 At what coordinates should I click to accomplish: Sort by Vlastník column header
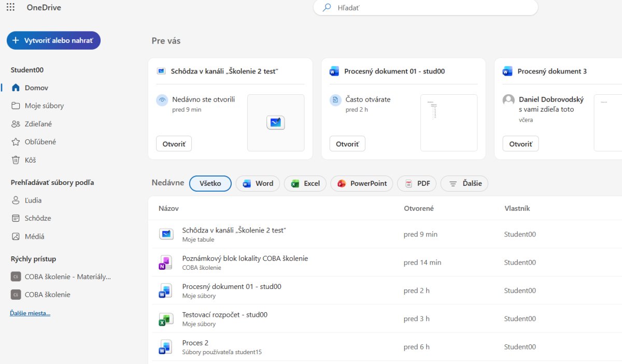(x=517, y=208)
